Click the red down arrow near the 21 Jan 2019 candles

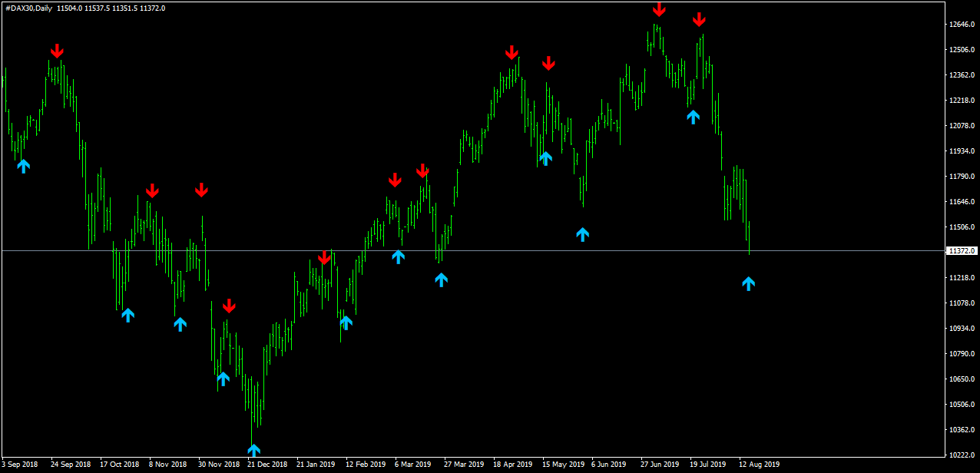pyautogui.click(x=325, y=257)
